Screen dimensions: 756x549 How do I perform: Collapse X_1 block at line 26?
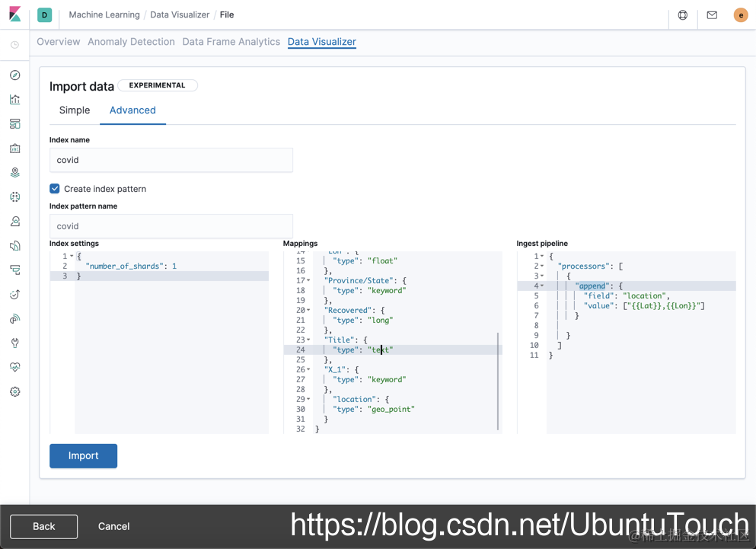pos(308,369)
